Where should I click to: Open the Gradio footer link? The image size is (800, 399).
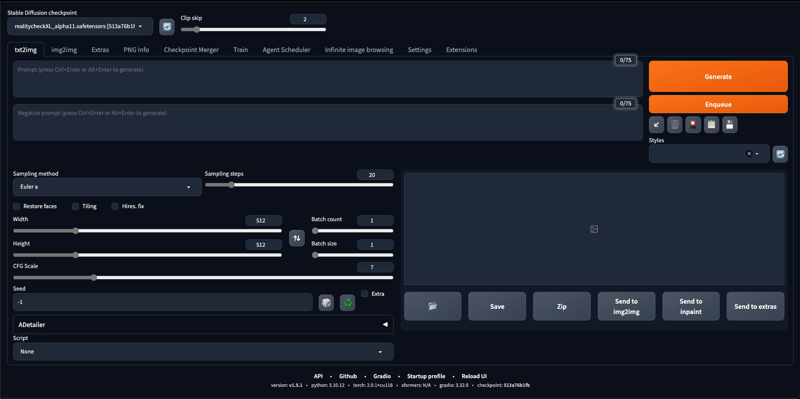382,376
